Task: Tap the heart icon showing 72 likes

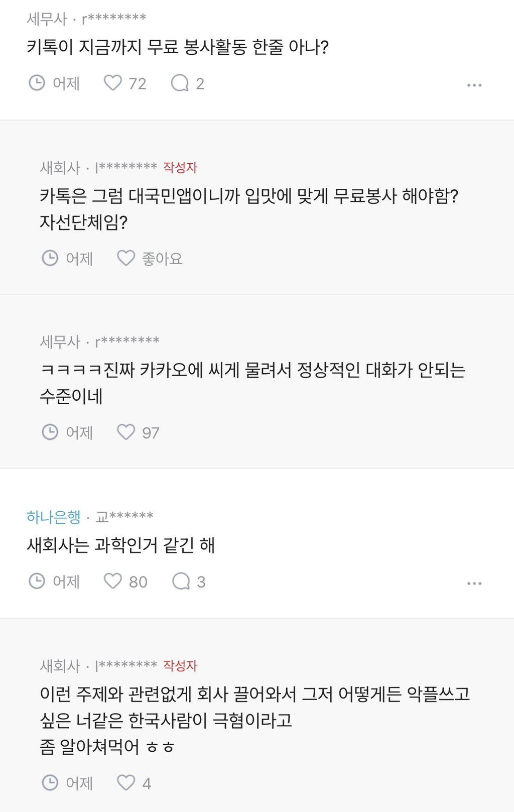Action: click(113, 83)
